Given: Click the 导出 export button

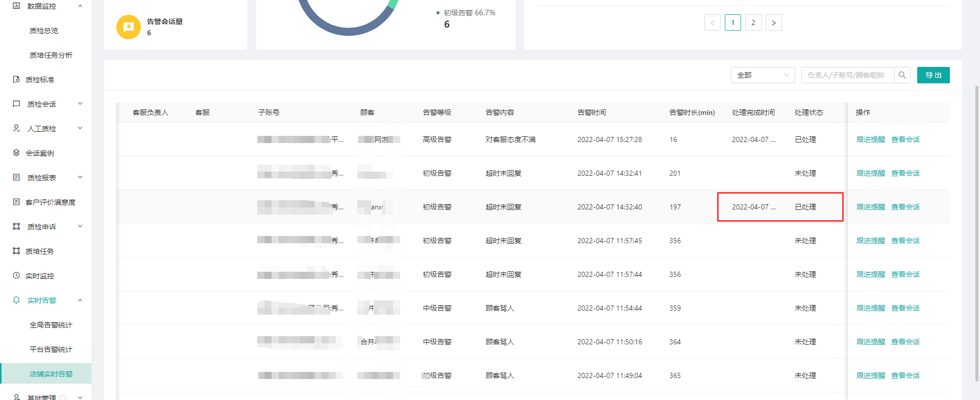Looking at the screenshot, I should [934, 75].
